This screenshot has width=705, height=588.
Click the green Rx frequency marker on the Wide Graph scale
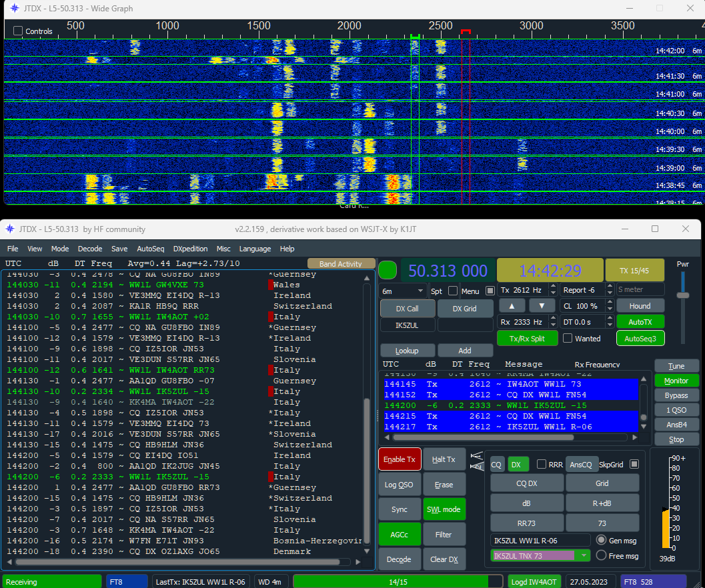415,36
